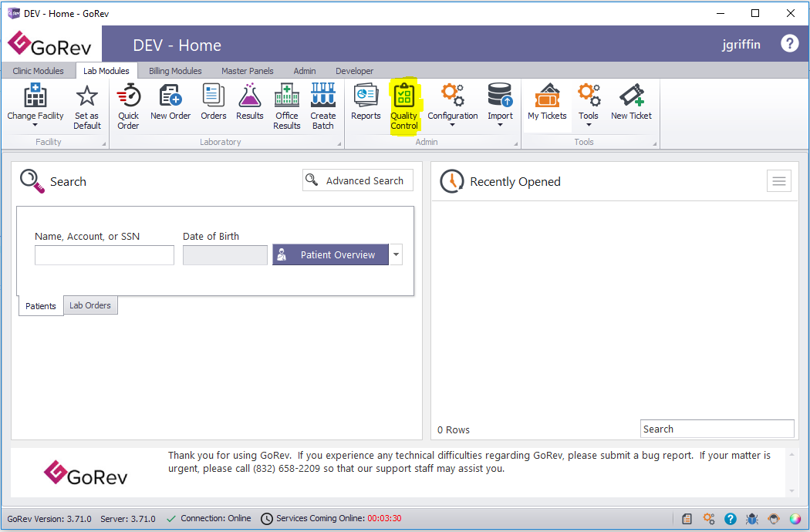Contact support via the headset icon

point(773,519)
